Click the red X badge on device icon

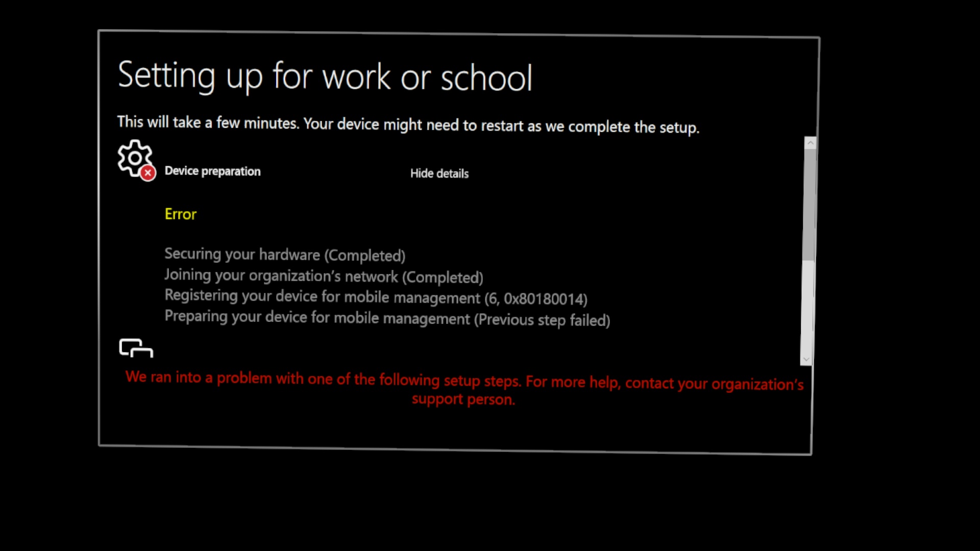pos(149,173)
